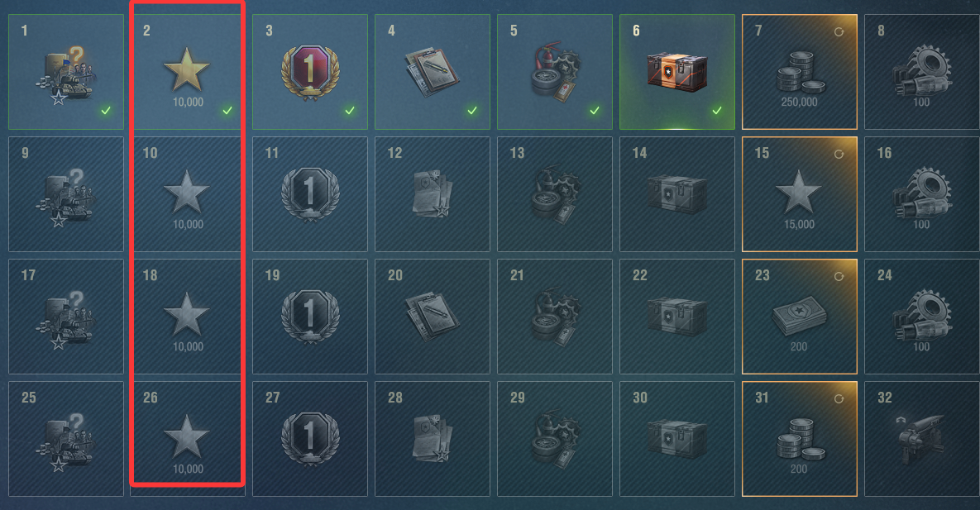Select the red rank 1 badge on day 3
The width and height of the screenshot is (980, 510).
click(309, 72)
